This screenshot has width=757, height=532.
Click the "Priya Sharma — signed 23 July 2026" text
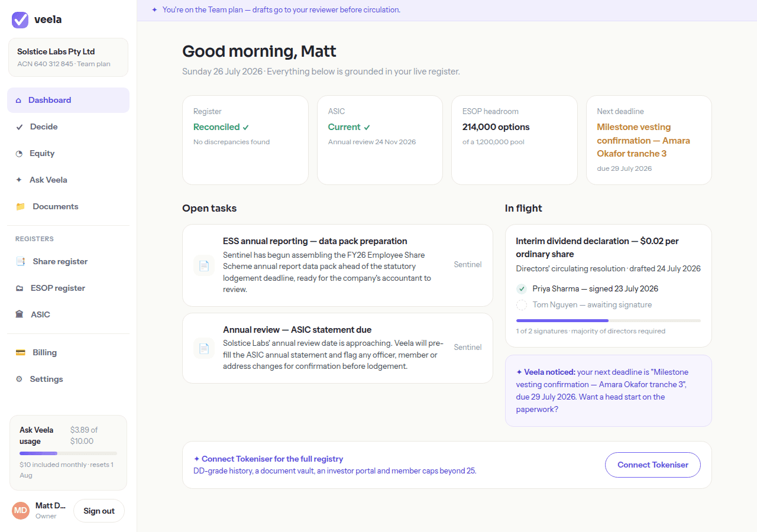pos(596,289)
